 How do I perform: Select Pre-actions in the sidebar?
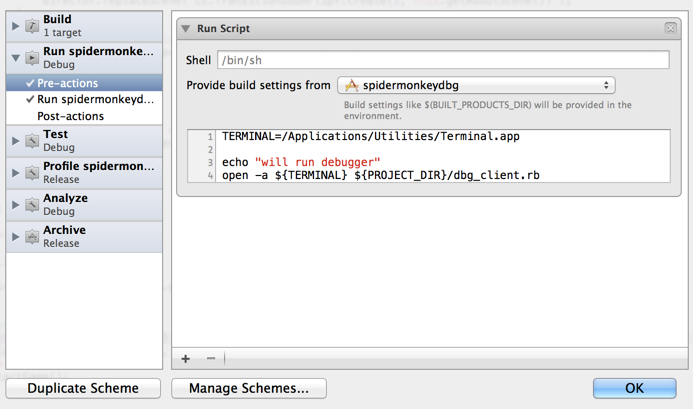pos(68,83)
